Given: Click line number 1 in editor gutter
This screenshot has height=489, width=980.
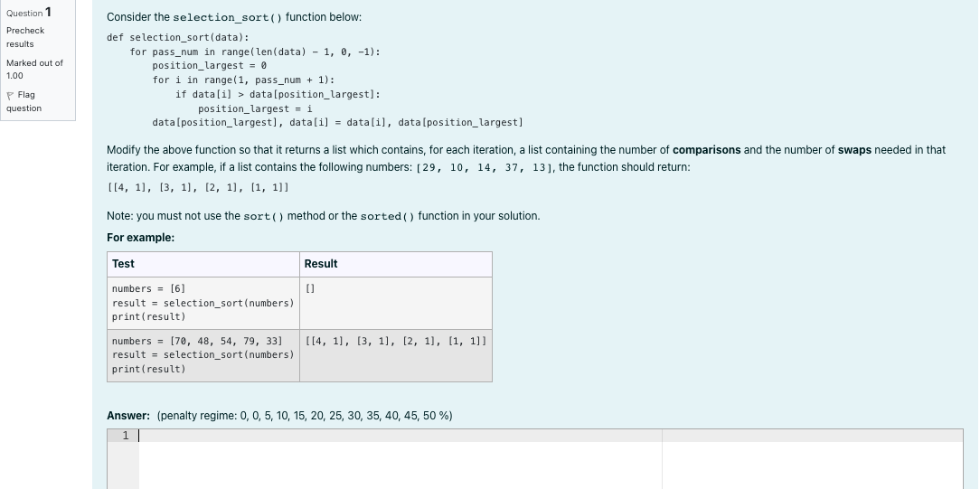Looking at the screenshot, I should click(126, 436).
